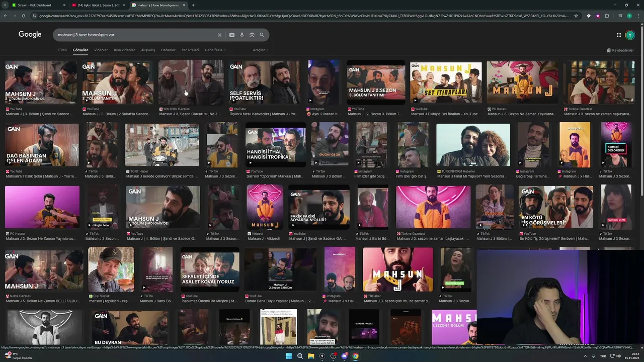
Task: Open the SET İTİRAFLARI thumbnail
Action: pyautogui.click(x=446, y=82)
